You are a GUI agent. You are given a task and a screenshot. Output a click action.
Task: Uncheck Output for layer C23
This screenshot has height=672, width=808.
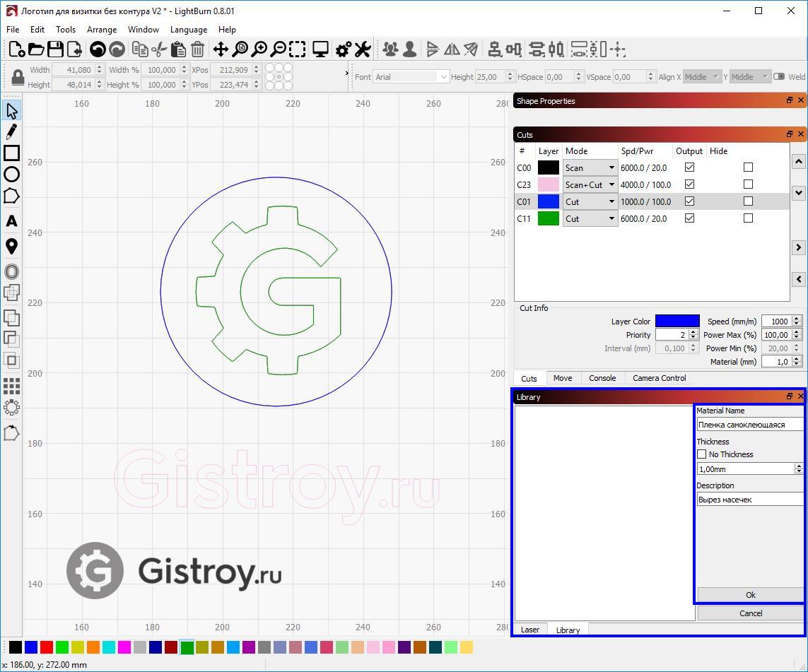click(689, 184)
